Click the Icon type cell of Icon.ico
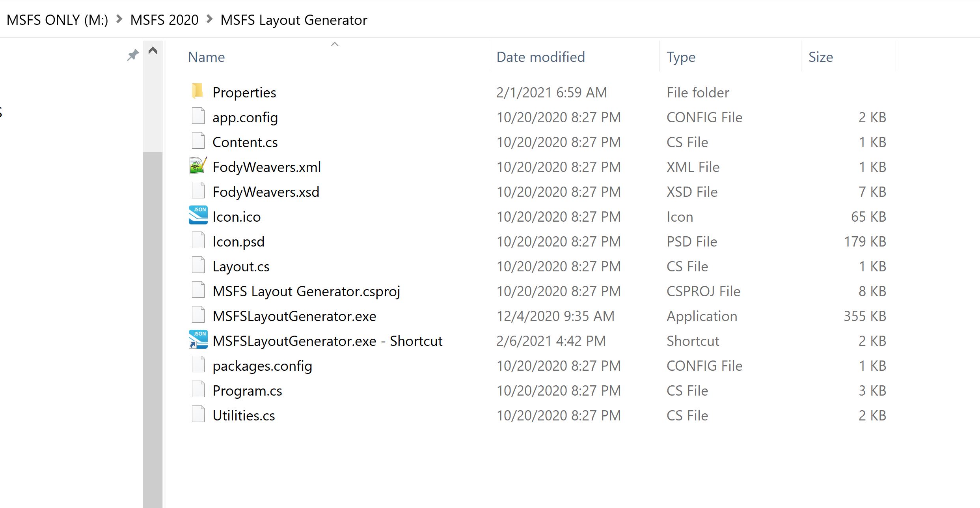 tap(680, 217)
